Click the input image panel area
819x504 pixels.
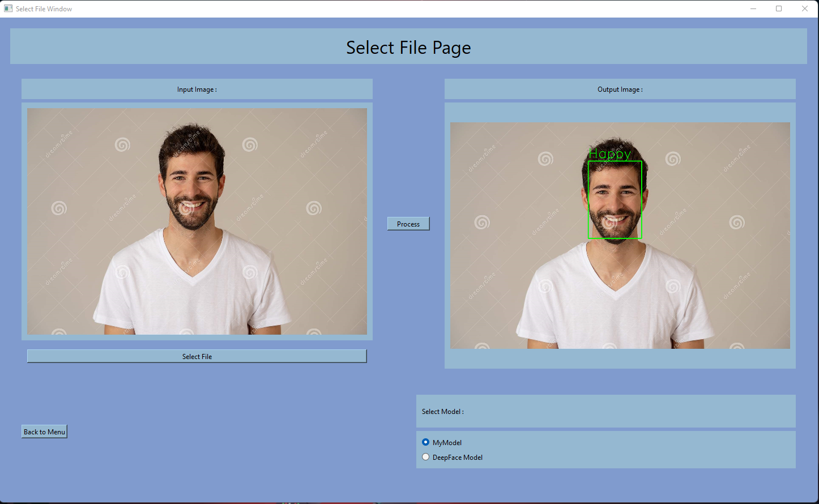pyautogui.click(x=197, y=221)
